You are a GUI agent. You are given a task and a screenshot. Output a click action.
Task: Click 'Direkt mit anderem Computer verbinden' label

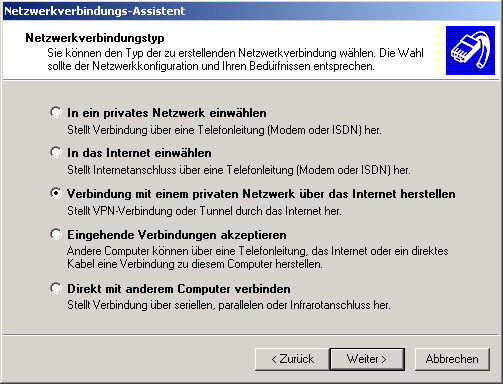coord(179,289)
